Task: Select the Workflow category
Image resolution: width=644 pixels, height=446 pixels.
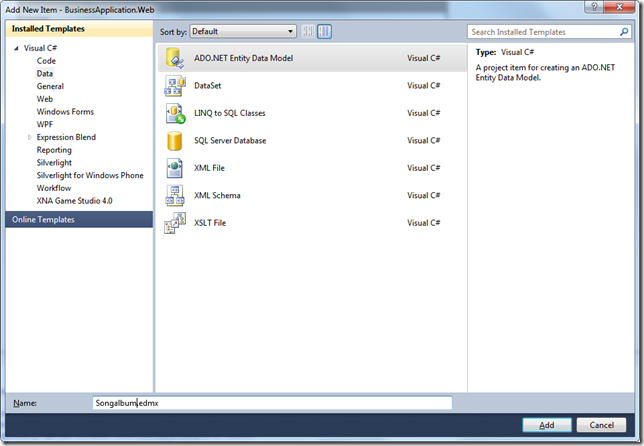Action: click(x=54, y=188)
